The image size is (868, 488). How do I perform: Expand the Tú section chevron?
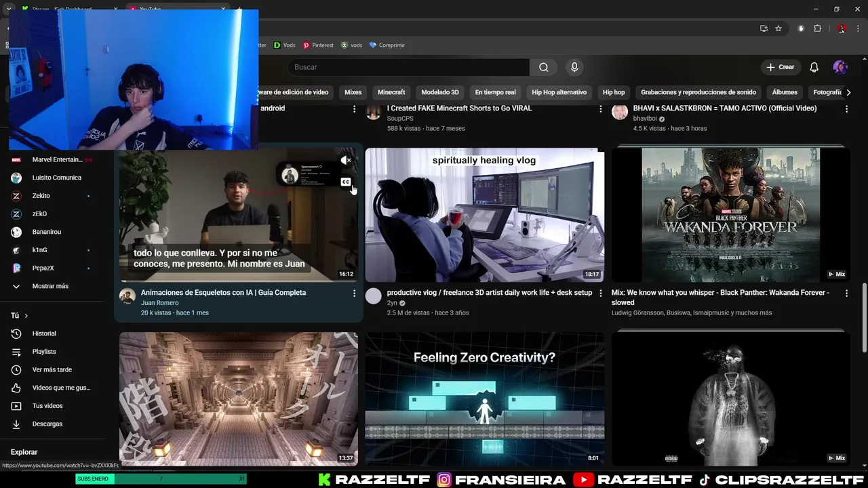click(x=26, y=316)
